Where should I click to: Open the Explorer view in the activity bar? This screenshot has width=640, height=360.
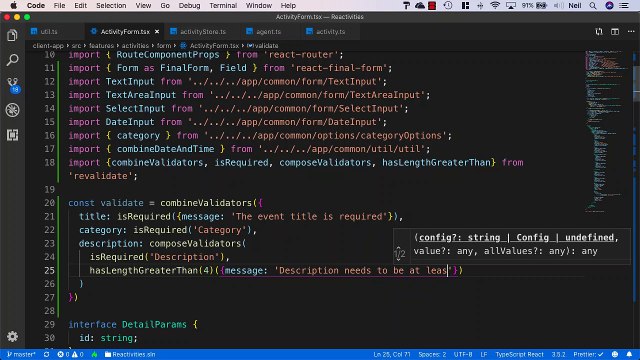[12, 36]
